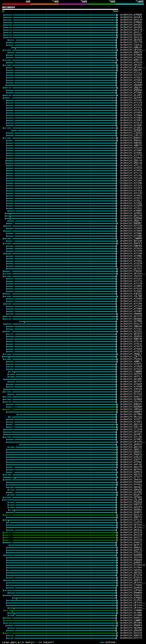The width and height of the screenshot is (146, 644).
Task: Select label UniRef100_A7XHZ6
Action: click(x=131, y=366)
